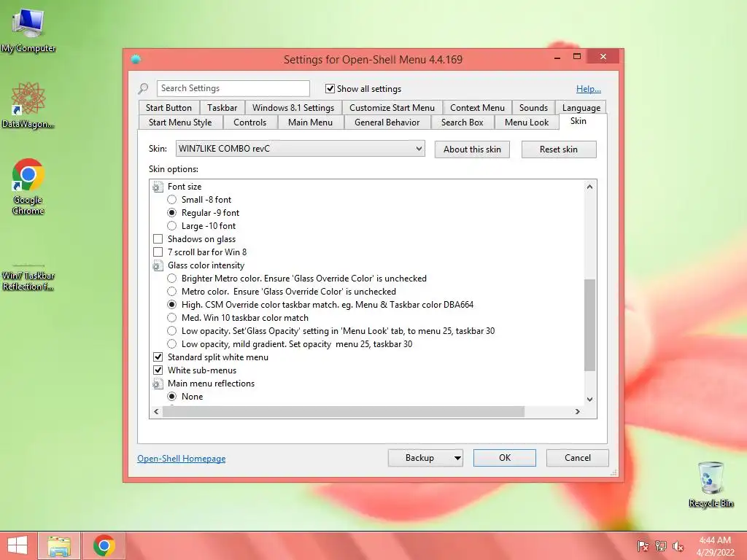Switch to the Start Button tab
The width and height of the screenshot is (747, 560).
[x=169, y=108]
